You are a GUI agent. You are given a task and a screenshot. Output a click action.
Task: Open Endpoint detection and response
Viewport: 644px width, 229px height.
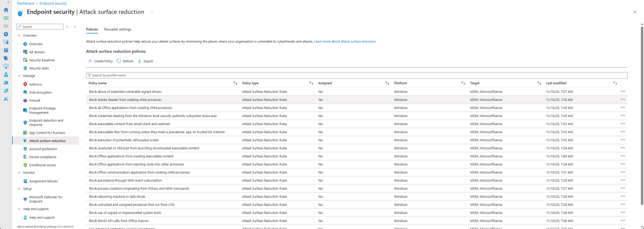pos(46,123)
